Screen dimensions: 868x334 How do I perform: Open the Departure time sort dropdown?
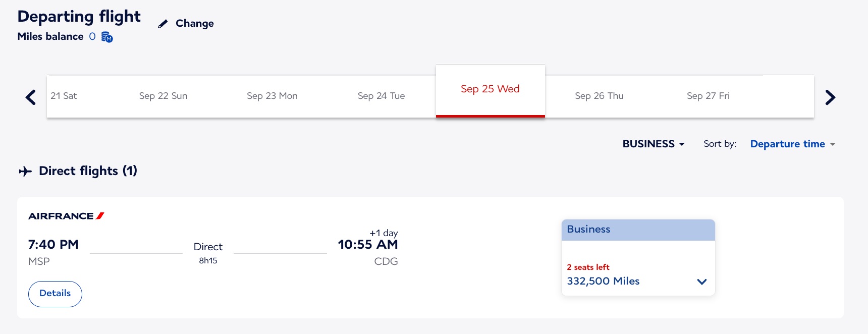tap(788, 144)
